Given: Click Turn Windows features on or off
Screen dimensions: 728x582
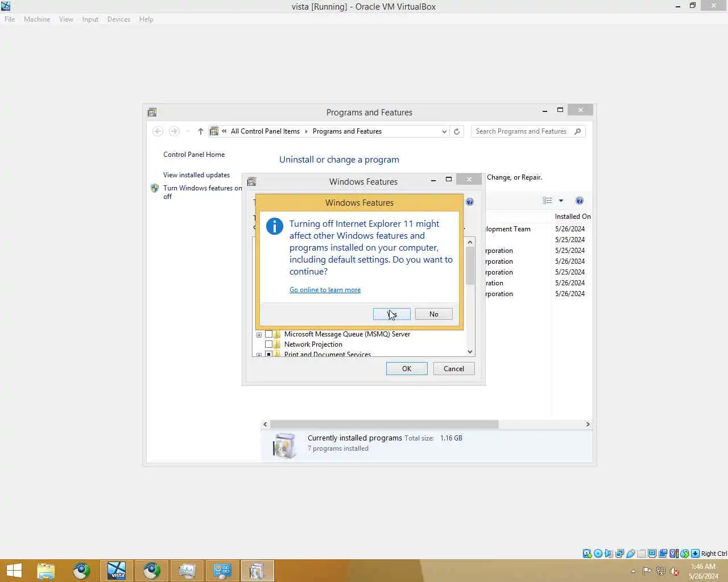Looking at the screenshot, I should 202,192.
